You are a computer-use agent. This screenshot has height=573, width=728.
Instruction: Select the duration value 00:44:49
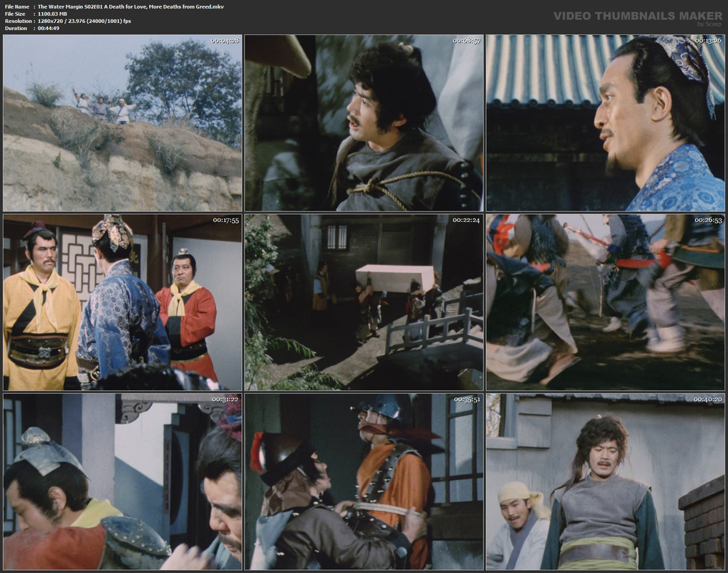pos(48,29)
